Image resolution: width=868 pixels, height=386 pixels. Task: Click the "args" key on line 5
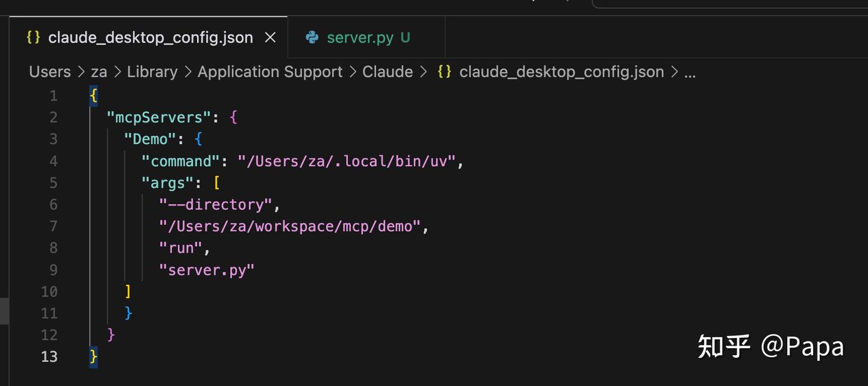(168, 182)
